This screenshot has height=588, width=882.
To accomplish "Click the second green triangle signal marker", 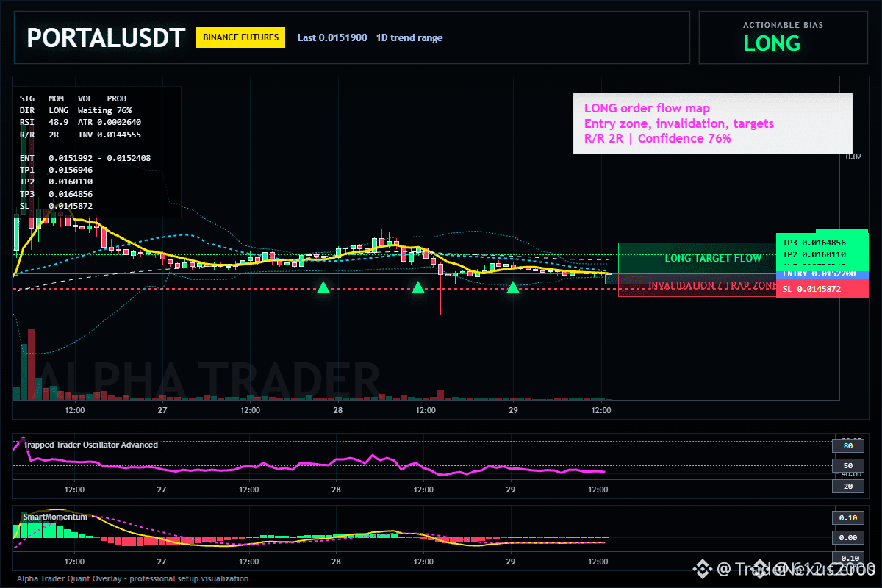I will (418, 287).
